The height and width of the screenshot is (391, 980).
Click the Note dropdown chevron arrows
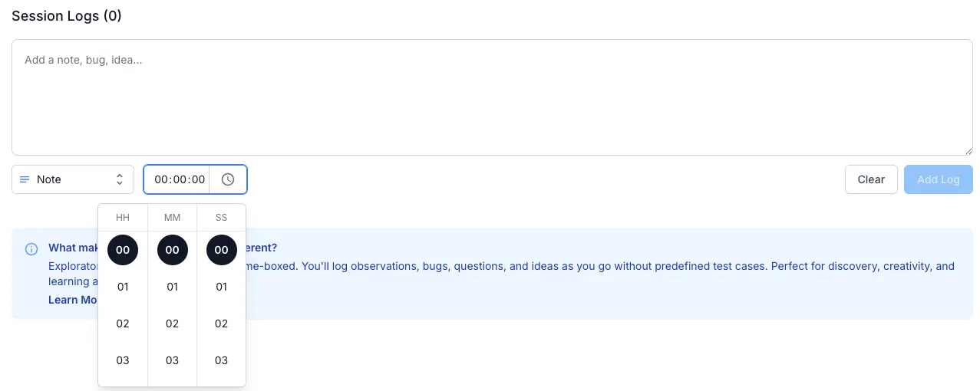120,179
